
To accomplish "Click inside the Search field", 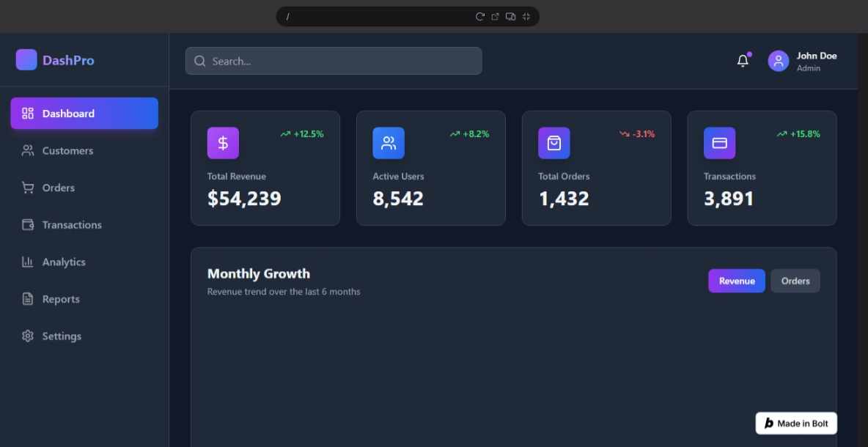I will tap(334, 61).
